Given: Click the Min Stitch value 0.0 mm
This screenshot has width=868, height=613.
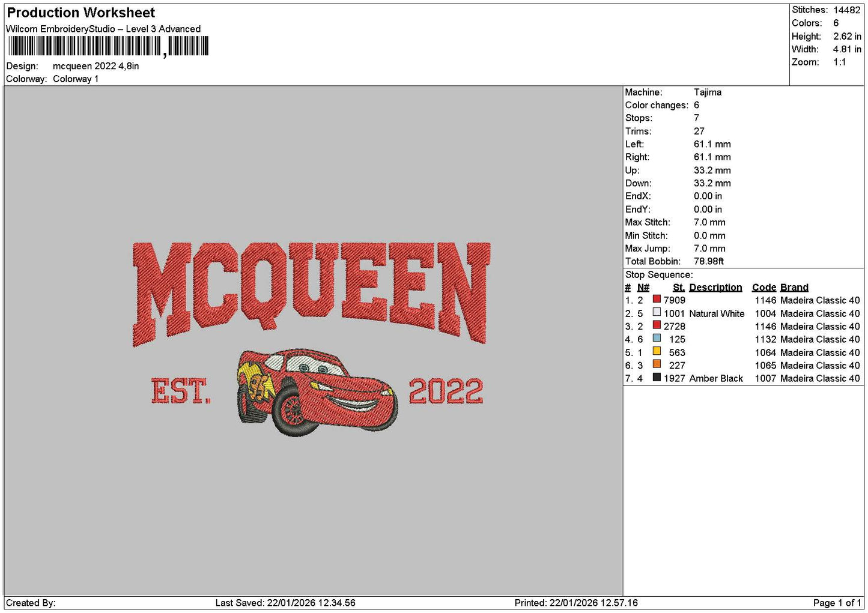Looking at the screenshot, I should 709,235.
